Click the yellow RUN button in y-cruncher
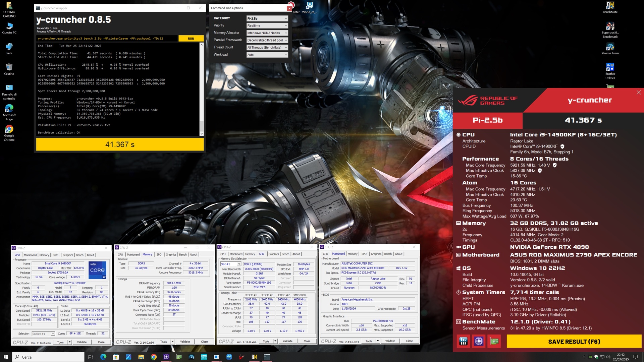 (191, 39)
